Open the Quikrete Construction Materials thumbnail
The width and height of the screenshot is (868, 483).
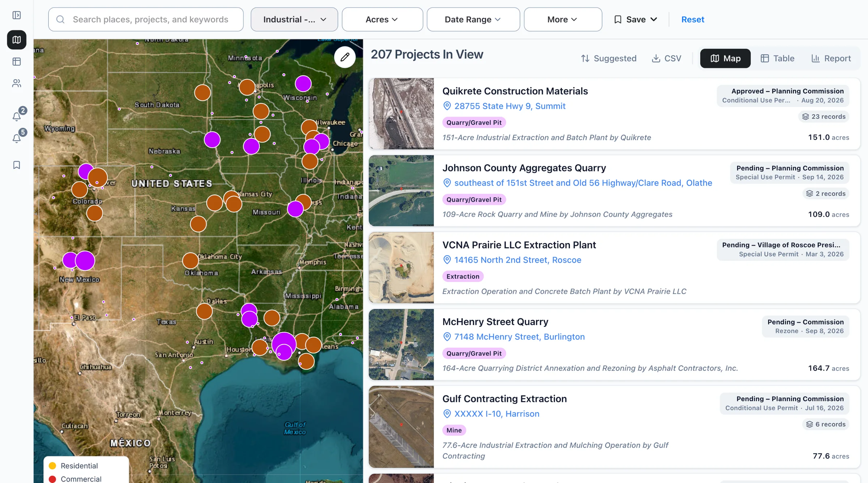pos(401,114)
